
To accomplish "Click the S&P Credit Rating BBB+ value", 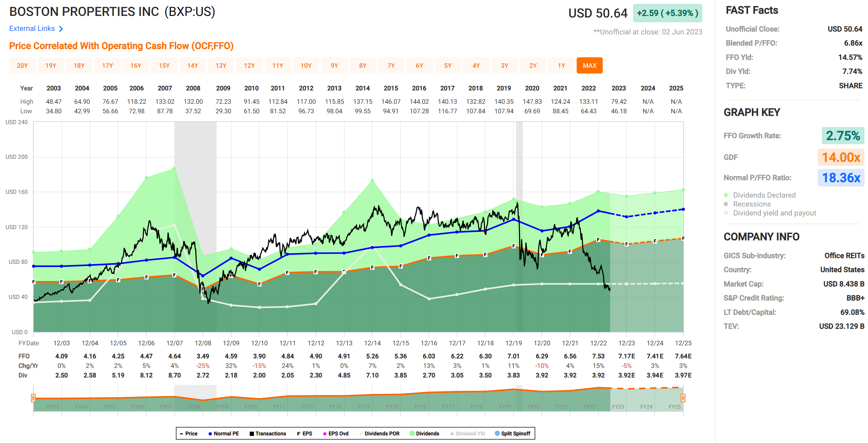I will point(855,298).
